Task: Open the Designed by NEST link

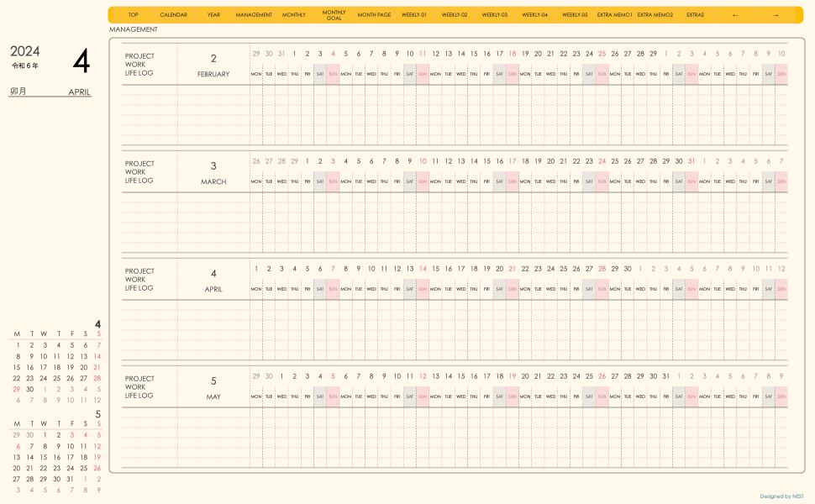Action: coord(781,496)
